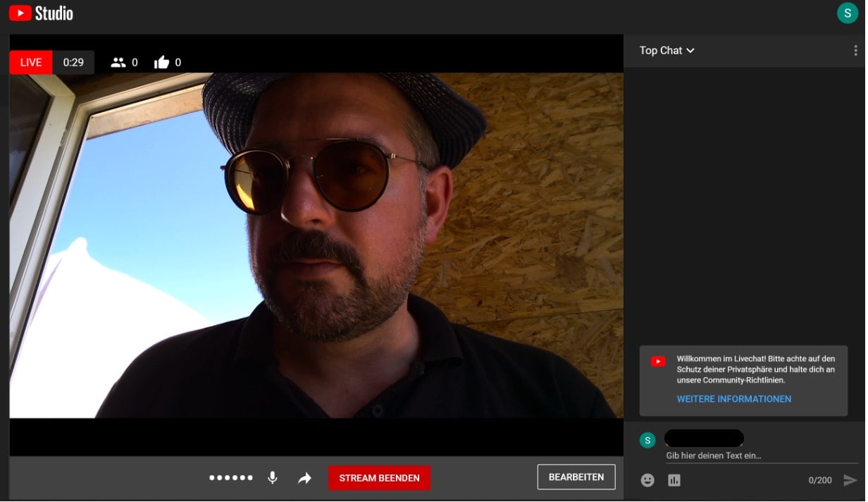Open the chat options three-dot menu
868x502 pixels.
[855, 50]
